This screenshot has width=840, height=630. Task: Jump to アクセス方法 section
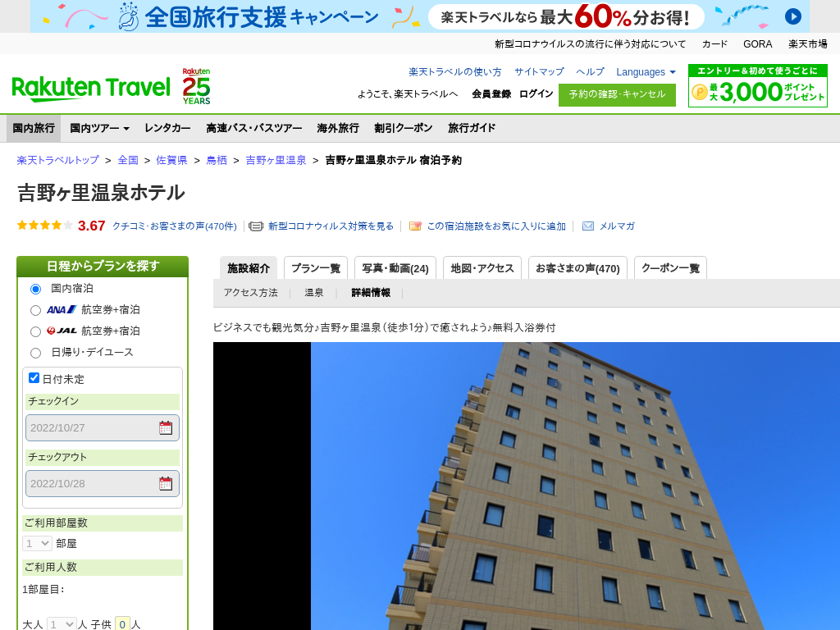[x=251, y=293]
